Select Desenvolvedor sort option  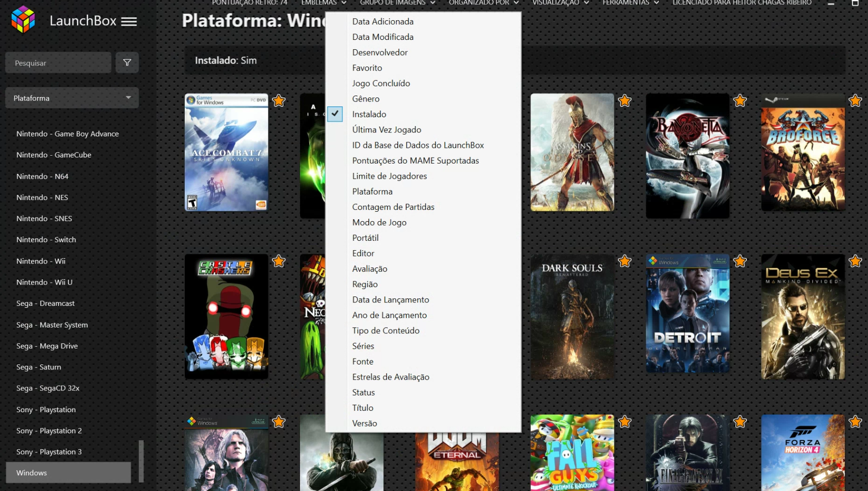380,52
